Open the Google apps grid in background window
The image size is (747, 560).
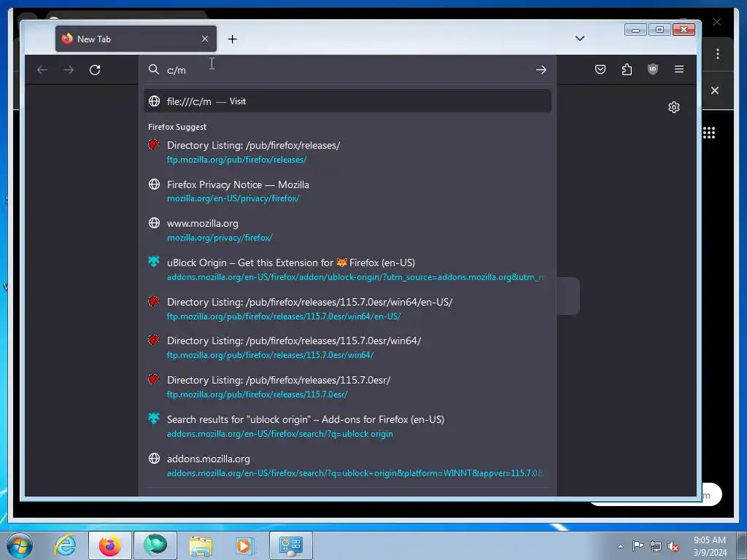[709, 133]
